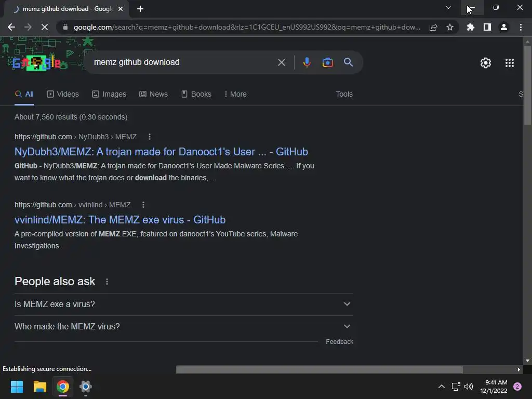Viewport: 532px width, 399px height.
Task: Click the Chrome taskbar icon
Action: (63, 387)
